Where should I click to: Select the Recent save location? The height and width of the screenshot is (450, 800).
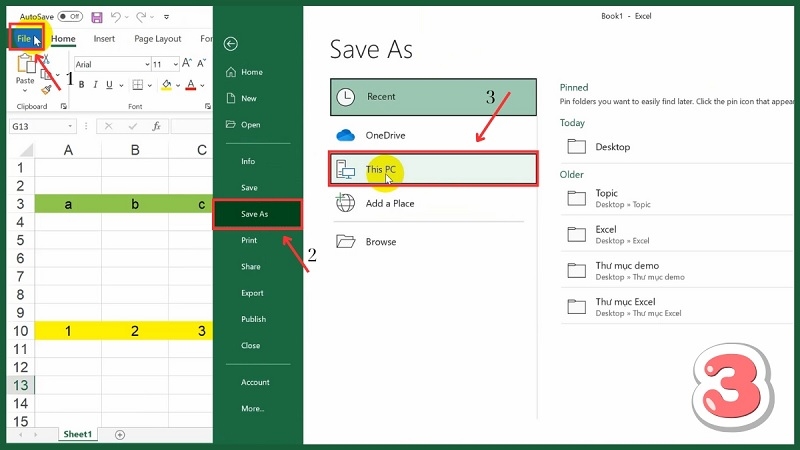433,97
